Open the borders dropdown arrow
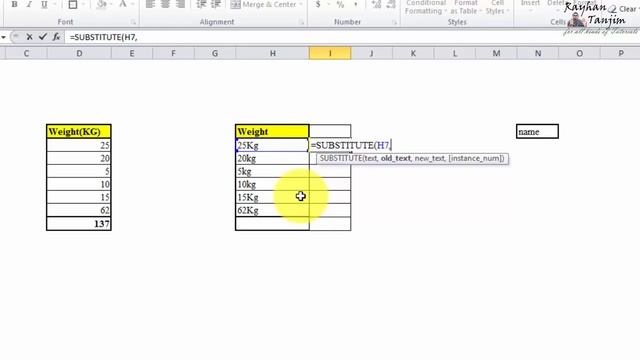The image size is (640, 360). click(83, 5)
